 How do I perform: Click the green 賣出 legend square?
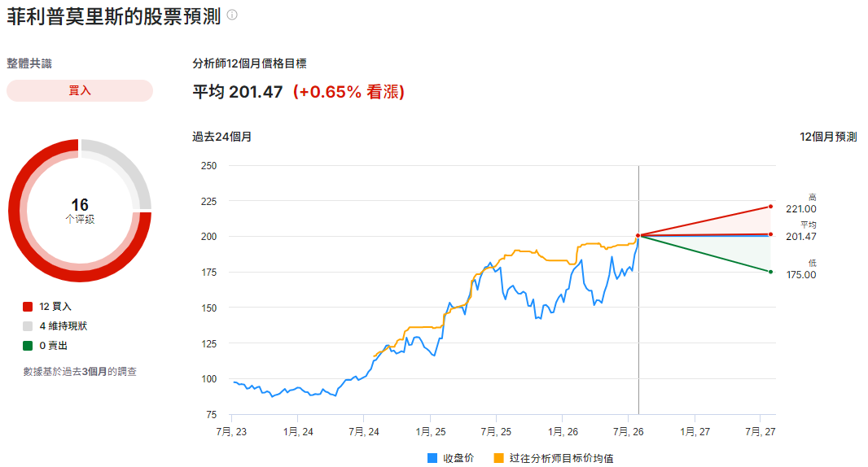(28, 346)
